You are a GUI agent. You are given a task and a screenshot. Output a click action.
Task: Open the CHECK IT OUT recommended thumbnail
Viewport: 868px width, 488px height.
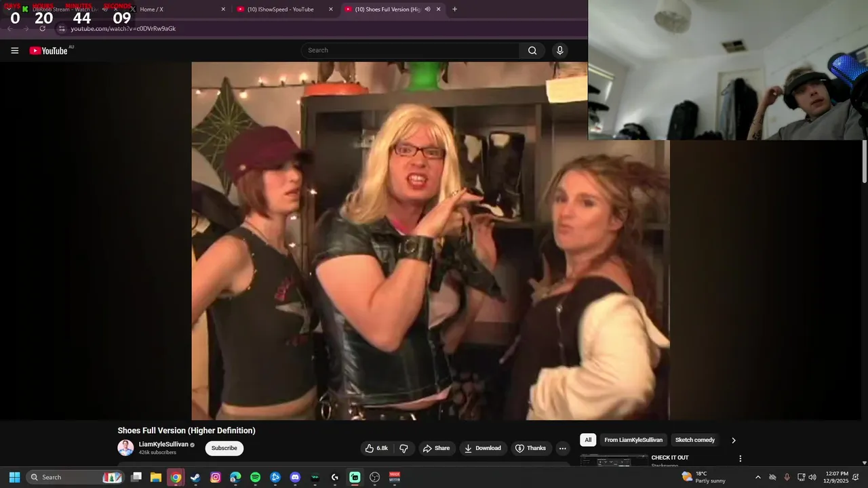[x=614, y=461]
